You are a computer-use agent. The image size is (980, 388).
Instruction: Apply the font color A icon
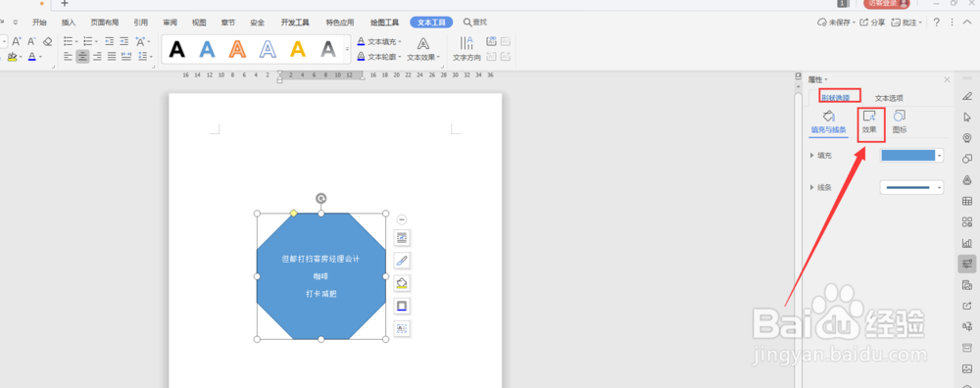pos(32,57)
